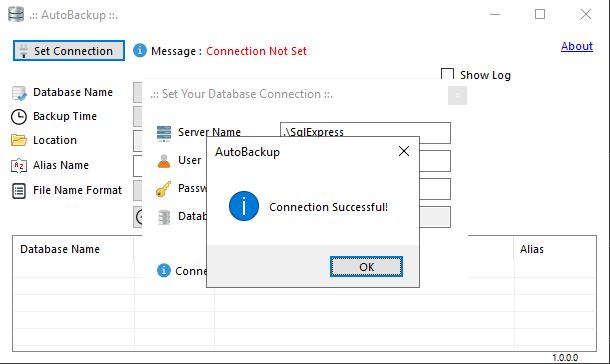Open the About link

point(577,46)
